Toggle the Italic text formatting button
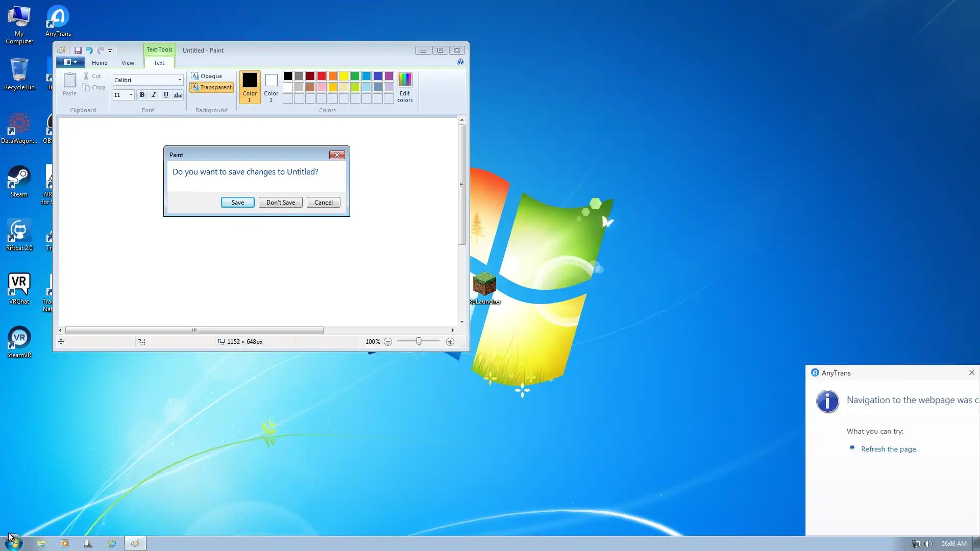980x551 pixels. tap(154, 95)
